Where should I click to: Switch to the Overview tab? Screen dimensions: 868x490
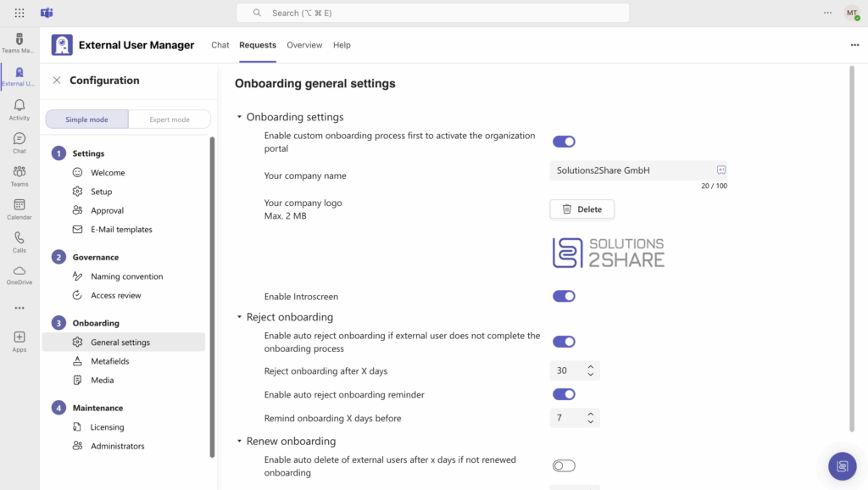304,45
